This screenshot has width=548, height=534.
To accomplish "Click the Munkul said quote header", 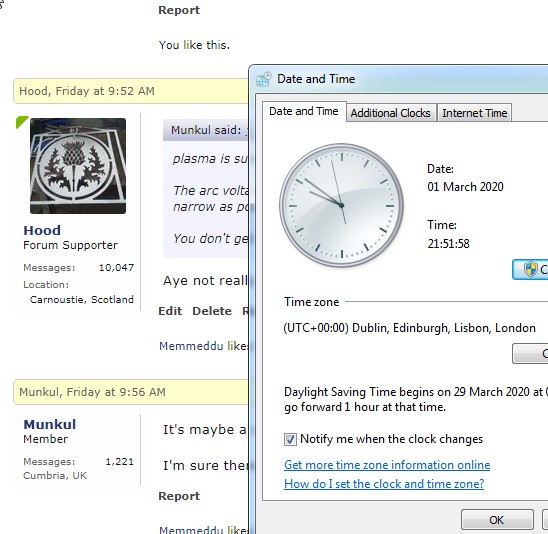I will 206,130.
